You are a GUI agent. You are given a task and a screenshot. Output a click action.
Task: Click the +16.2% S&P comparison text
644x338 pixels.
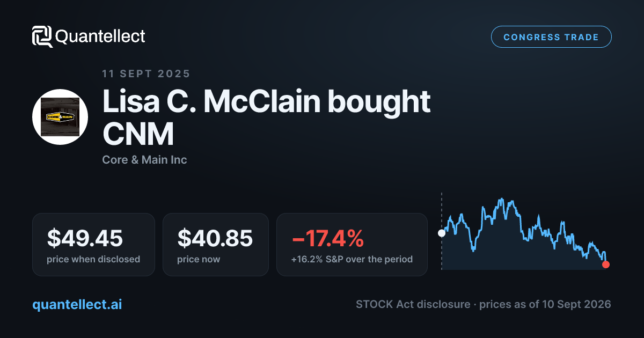(352, 259)
